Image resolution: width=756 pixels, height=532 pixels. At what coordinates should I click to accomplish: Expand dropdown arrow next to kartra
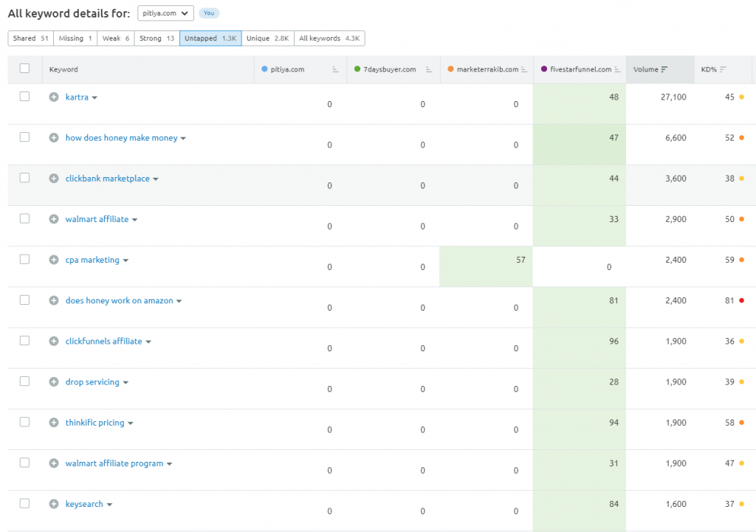94,98
